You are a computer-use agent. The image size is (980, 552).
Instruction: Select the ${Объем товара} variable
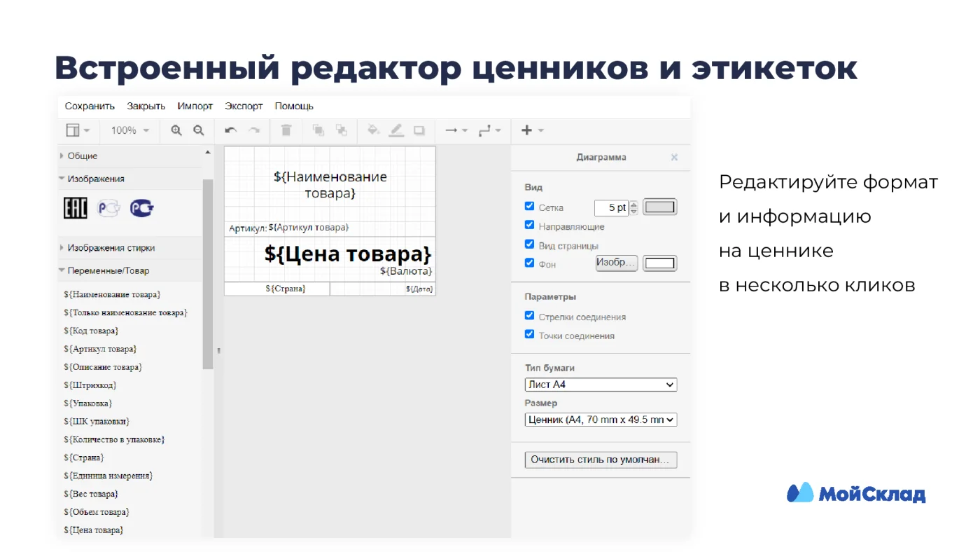(x=97, y=512)
